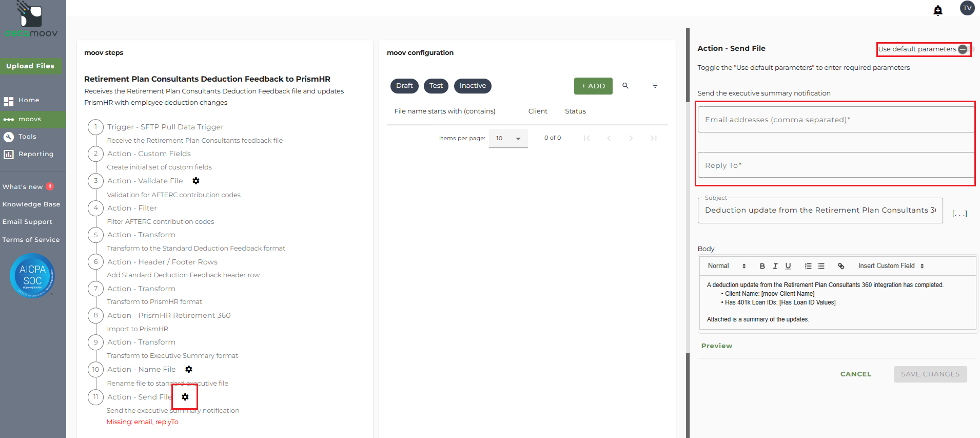Image resolution: width=980 pixels, height=438 pixels.
Task: Apply bold formatting in the Body editor
Action: 762,266
